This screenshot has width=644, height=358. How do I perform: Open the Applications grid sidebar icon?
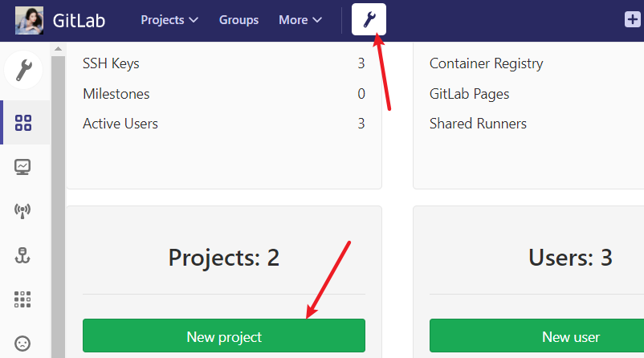(22, 299)
